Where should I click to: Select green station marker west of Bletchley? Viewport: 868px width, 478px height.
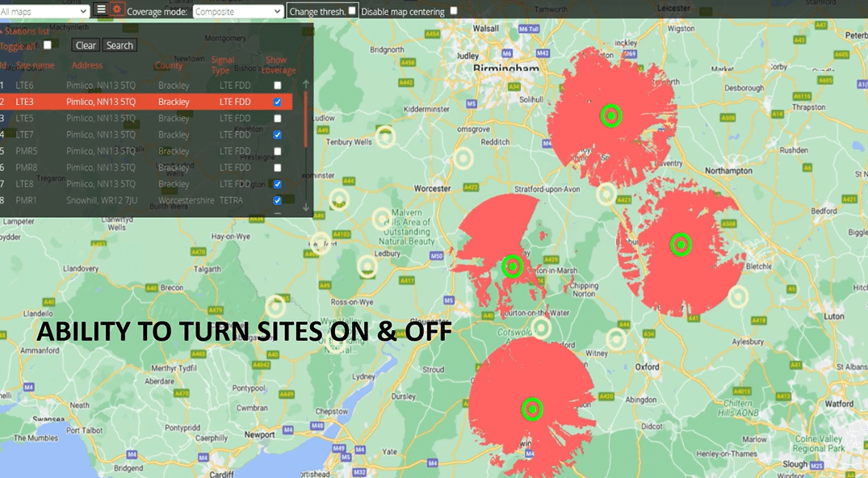(x=681, y=245)
